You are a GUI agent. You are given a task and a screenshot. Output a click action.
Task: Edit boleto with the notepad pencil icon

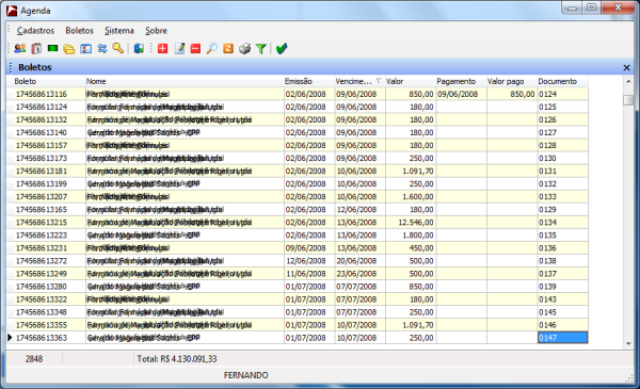coord(179,49)
